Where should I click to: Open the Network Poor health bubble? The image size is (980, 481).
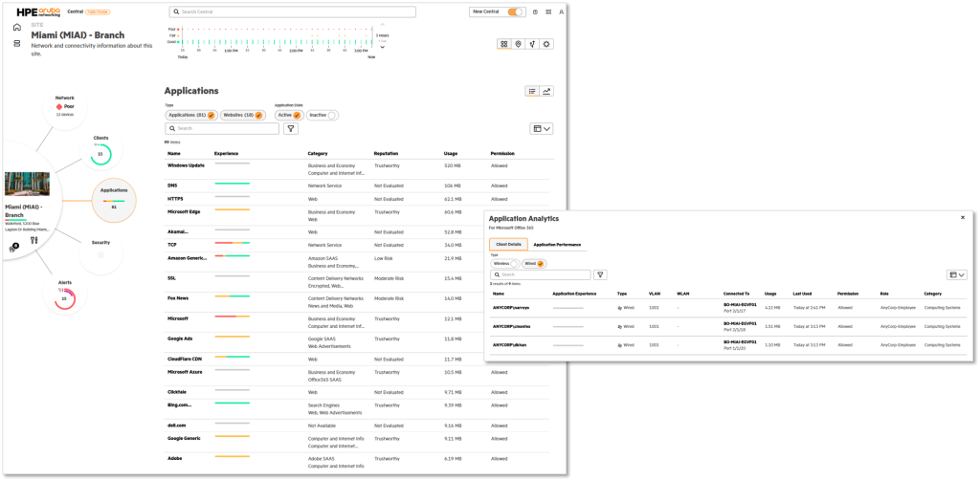tap(65, 107)
